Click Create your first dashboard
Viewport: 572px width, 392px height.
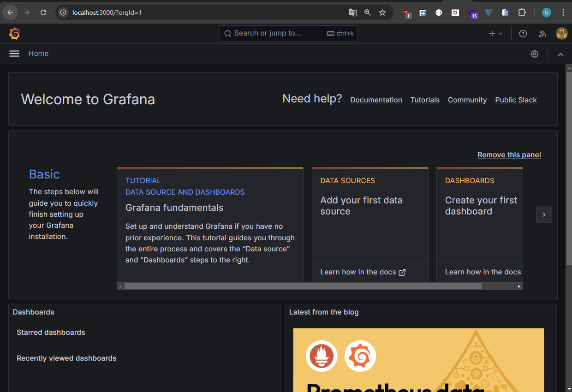tap(481, 206)
